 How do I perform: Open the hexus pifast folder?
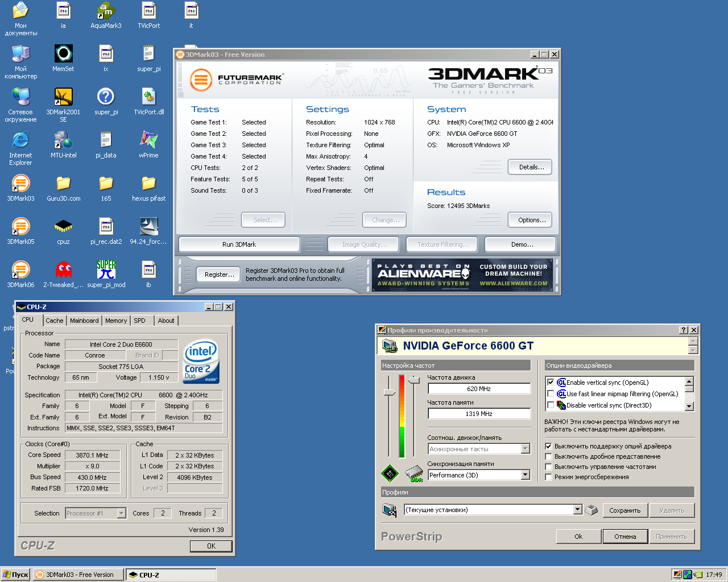[x=148, y=188]
